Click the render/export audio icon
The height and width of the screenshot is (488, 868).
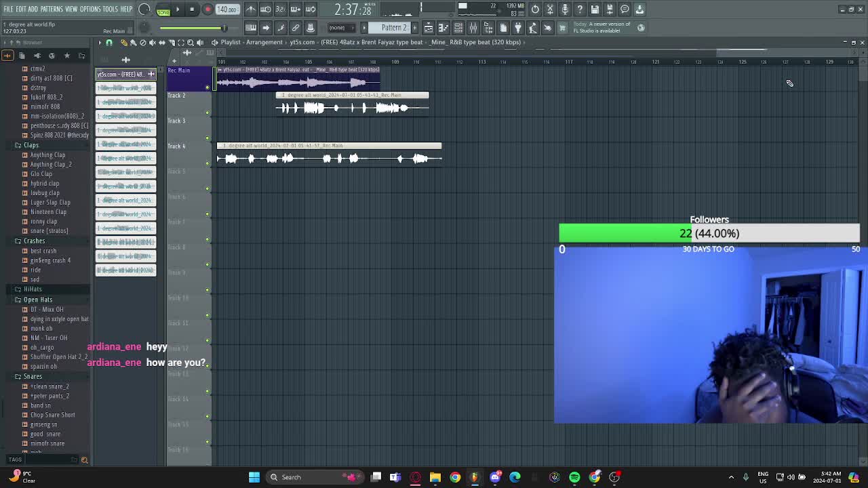[x=610, y=9]
